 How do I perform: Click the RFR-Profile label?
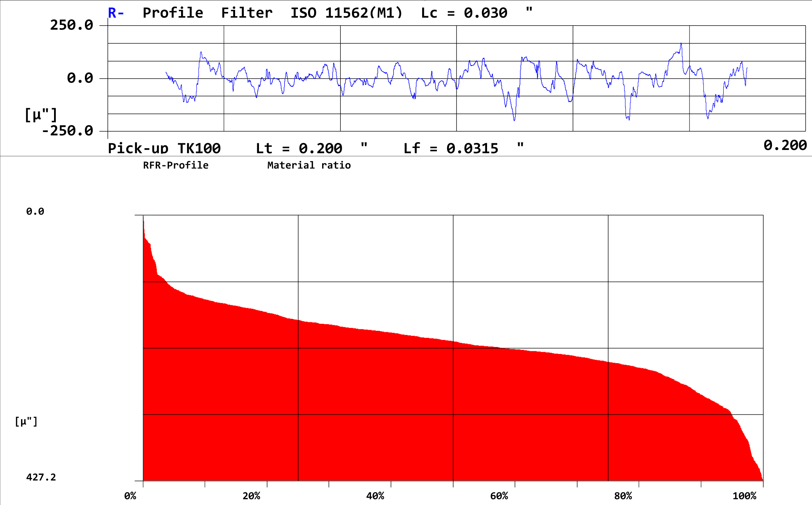[x=176, y=165]
